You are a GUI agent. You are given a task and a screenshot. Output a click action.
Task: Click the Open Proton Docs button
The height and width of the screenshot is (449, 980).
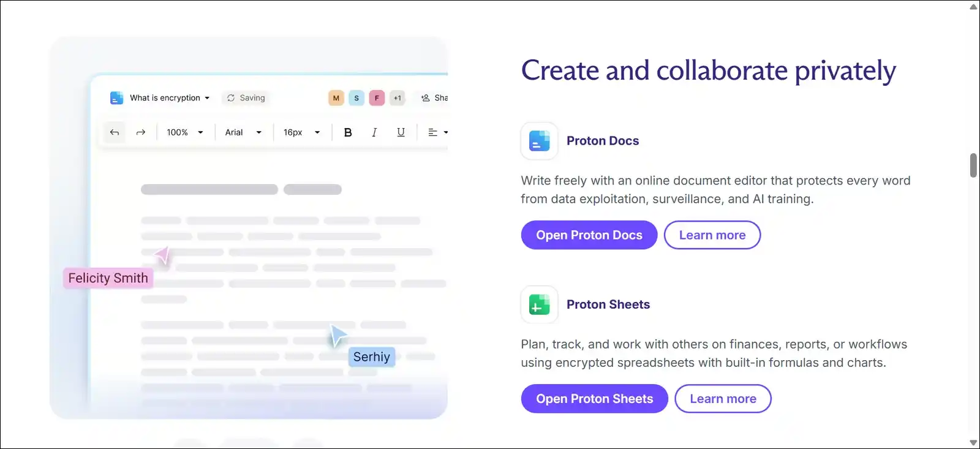point(589,235)
